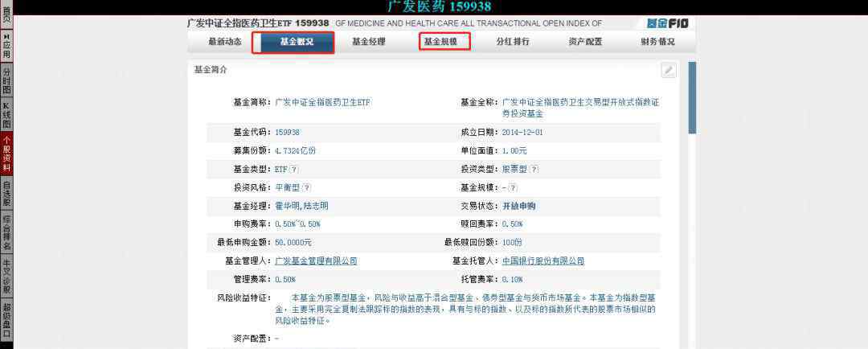
Task: Click fund manager names 霍华明,陆志明
Action: (x=301, y=206)
